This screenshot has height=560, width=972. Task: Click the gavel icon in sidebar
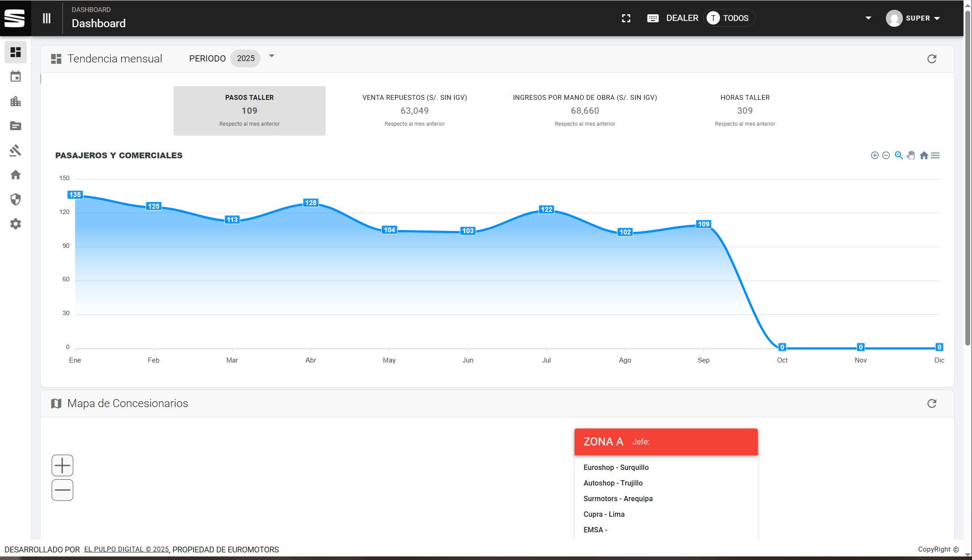(x=16, y=150)
